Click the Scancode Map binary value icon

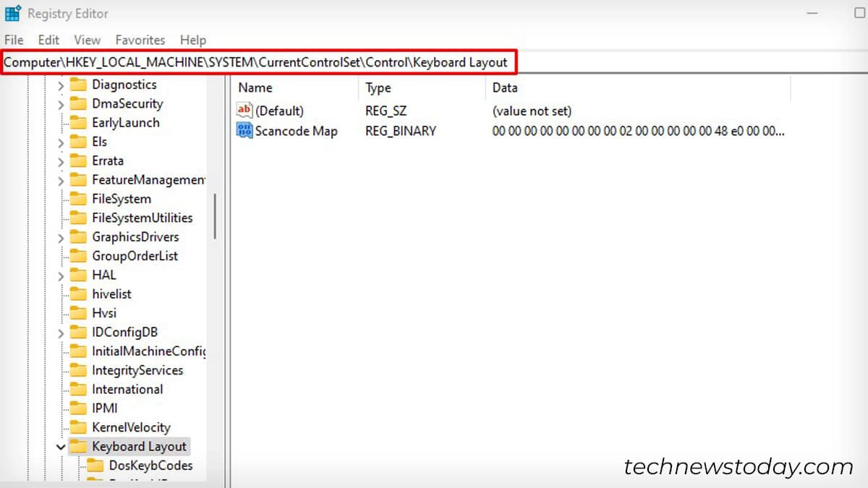(x=244, y=131)
